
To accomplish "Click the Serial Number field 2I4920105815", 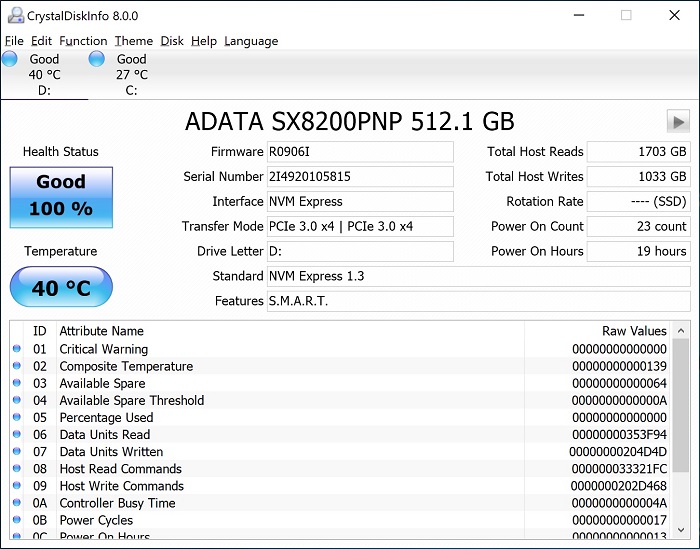I will pos(360,177).
